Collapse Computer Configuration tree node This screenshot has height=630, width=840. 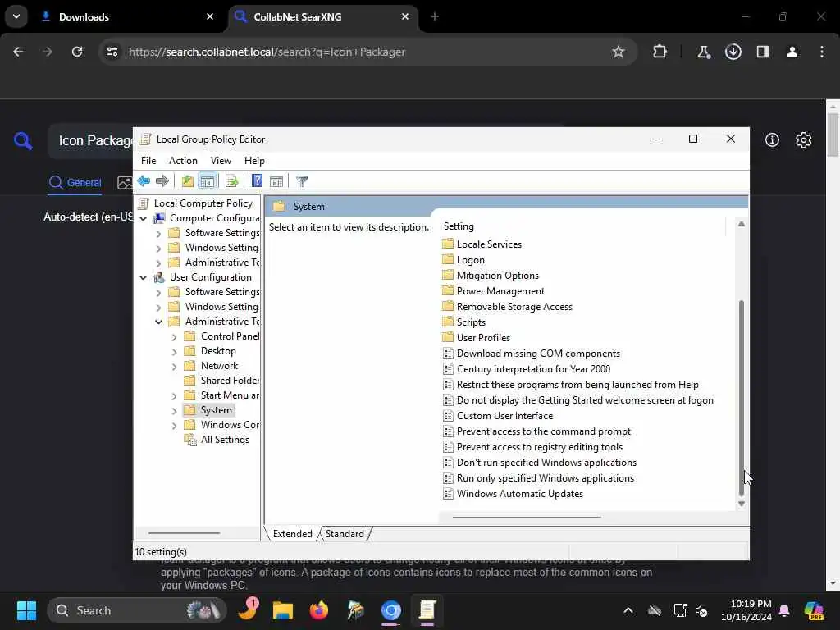pyautogui.click(x=143, y=218)
